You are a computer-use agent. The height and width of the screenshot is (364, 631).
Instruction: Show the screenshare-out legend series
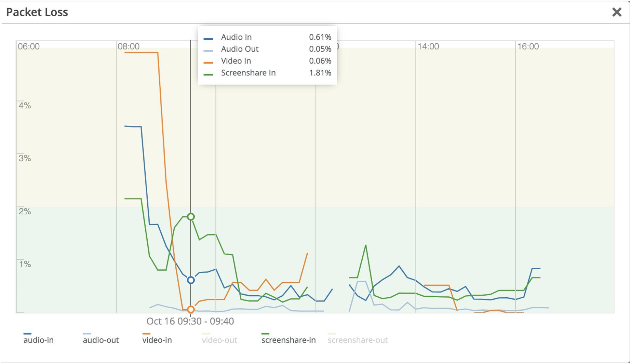click(357, 340)
